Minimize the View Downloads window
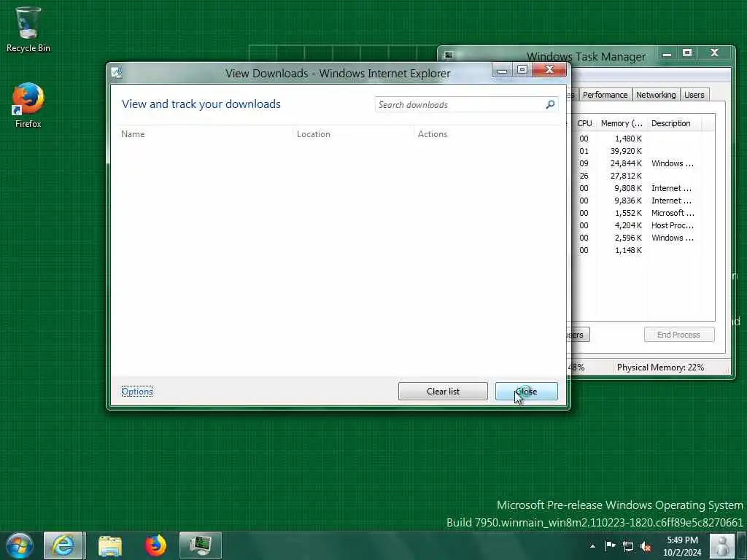The height and width of the screenshot is (560, 747). pyautogui.click(x=502, y=71)
